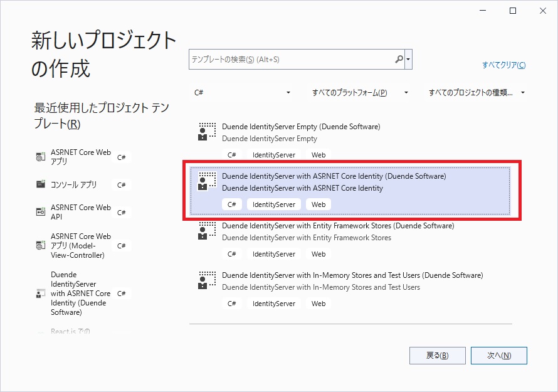Click the Duende IdentityServer Empty template icon
This screenshot has height=392, width=558.
[207, 132]
